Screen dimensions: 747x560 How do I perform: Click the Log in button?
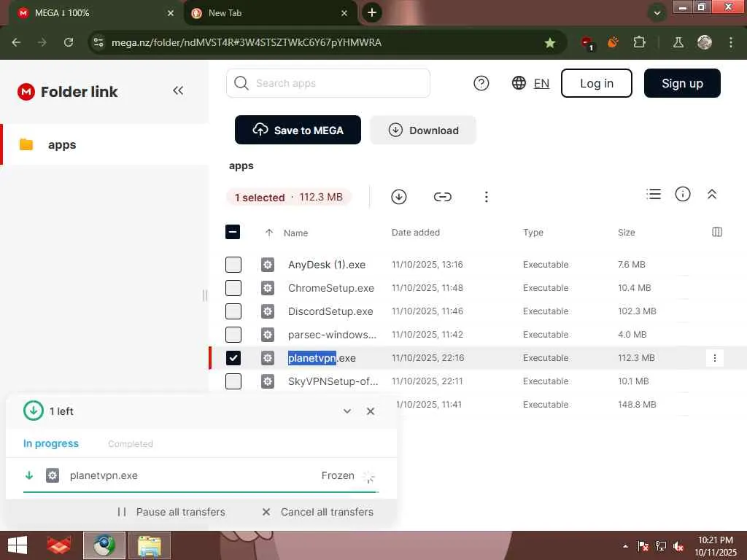coord(597,83)
